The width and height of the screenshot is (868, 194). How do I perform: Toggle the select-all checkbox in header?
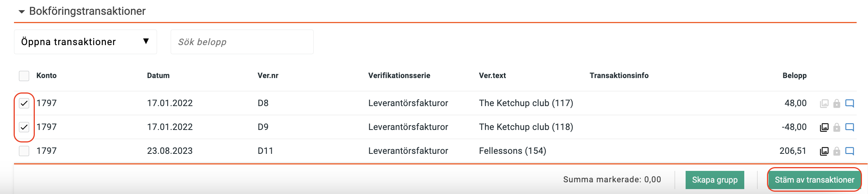[24, 76]
